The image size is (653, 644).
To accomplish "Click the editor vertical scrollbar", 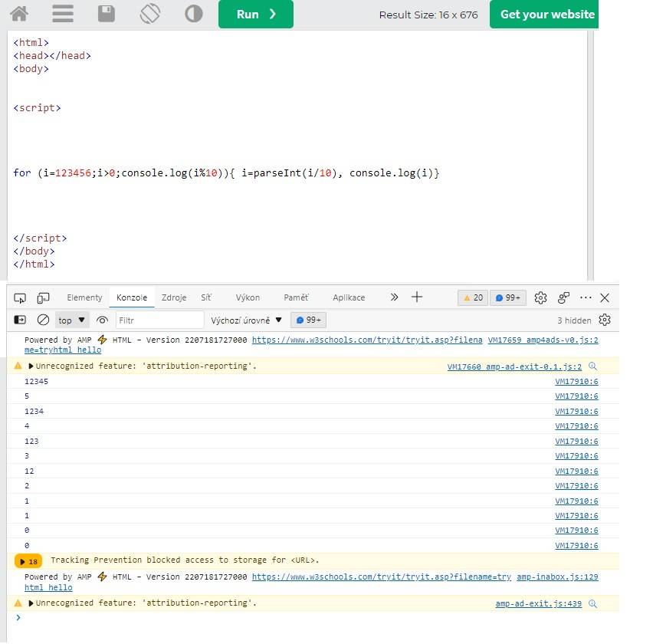I will point(590,155).
